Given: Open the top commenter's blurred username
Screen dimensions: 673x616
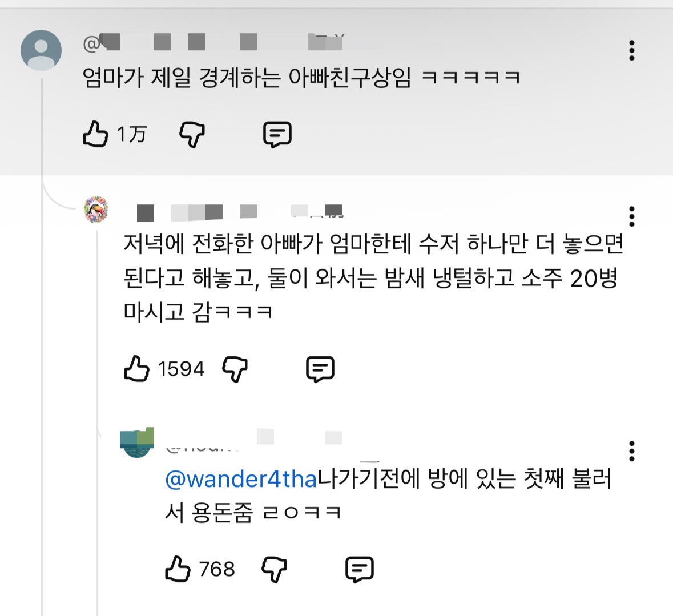Looking at the screenshot, I should pos(213,42).
